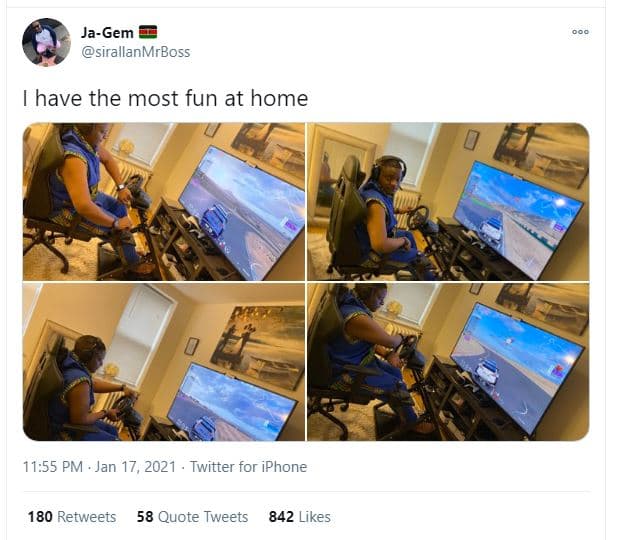The image size is (617, 540).
Task: Open the top-left photo of gamer steering wheel
Action: [164, 202]
